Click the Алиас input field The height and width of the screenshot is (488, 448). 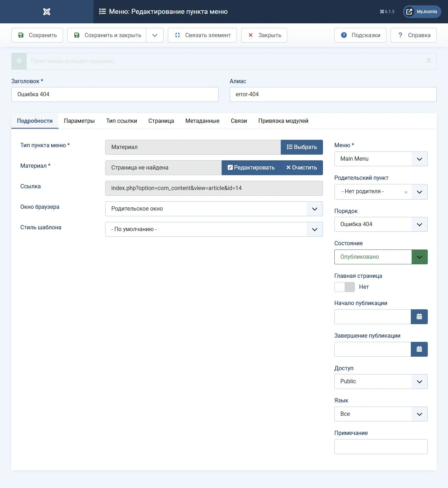[x=333, y=94]
